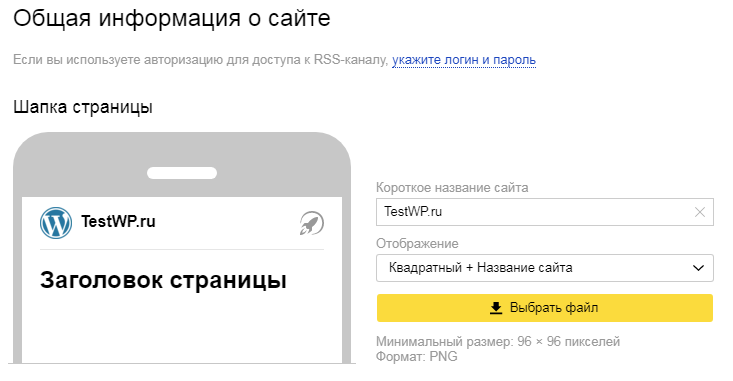Image resolution: width=733 pixels, height=381 pixels.
Task: Clear the short site name field
Action: tap(699, 212)
